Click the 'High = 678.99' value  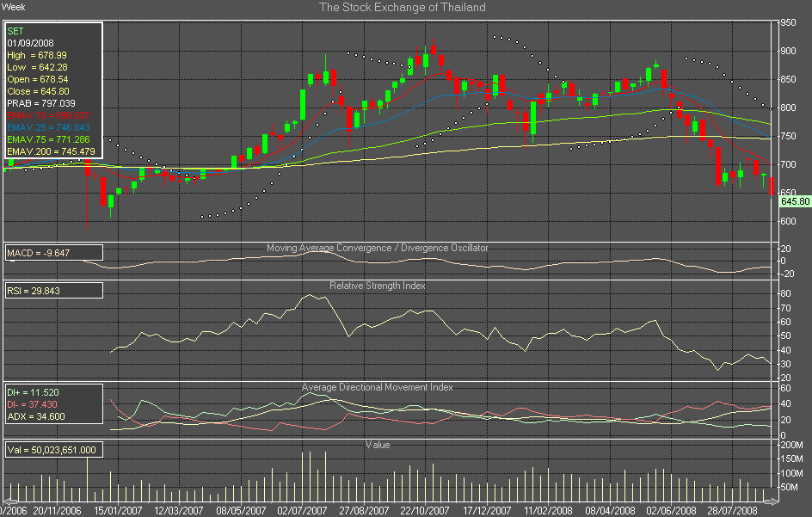point(37,55)
